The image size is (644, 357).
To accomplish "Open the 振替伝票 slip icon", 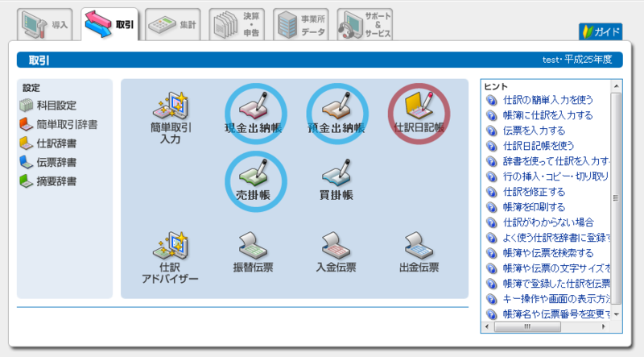I will pyautogui.click(x=253, y=252).
